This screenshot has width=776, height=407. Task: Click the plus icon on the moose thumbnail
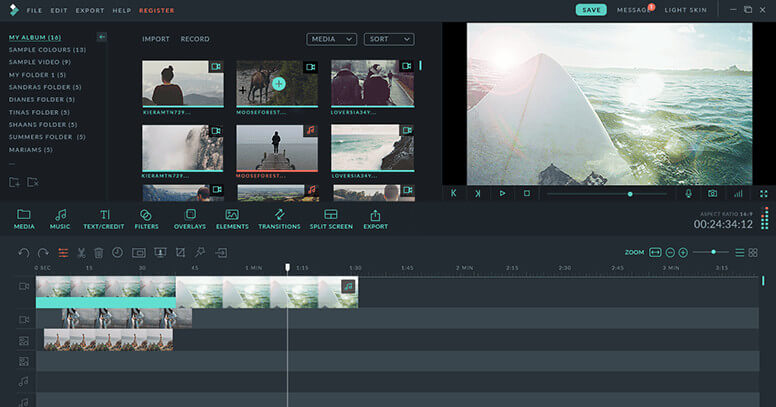[279, 84]
